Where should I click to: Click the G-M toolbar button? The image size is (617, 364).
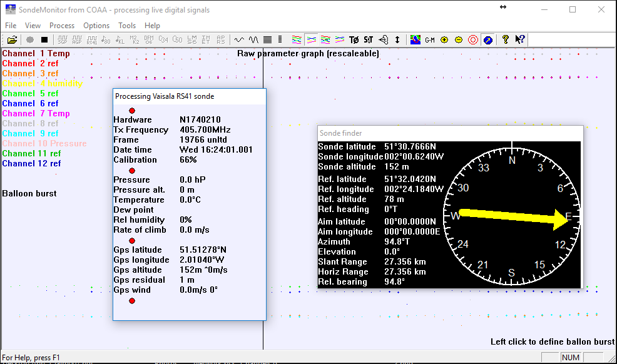(x=430, y=39)
